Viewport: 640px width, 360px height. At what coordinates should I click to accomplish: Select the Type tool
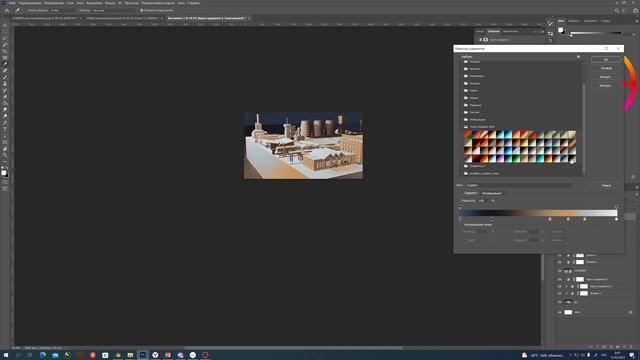pos(5,129)
